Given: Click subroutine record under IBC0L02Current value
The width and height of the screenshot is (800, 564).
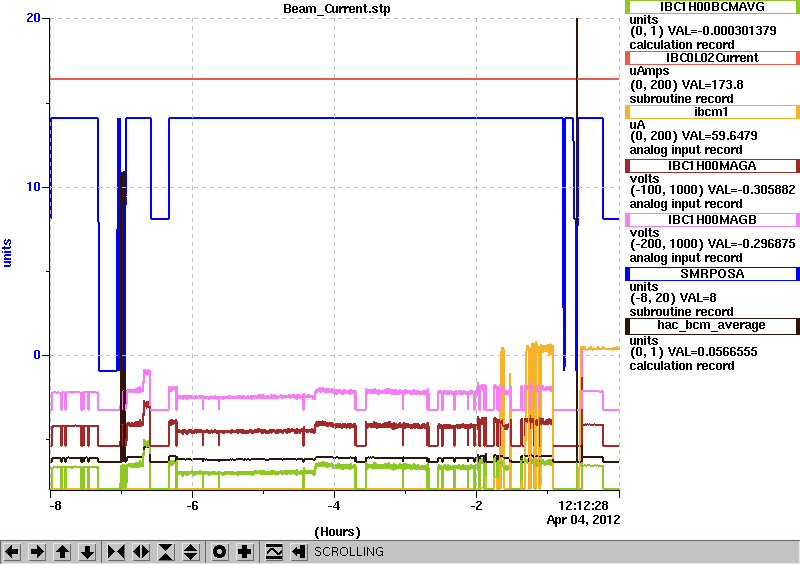Looking at the screenshot, I should coord(681,99).
